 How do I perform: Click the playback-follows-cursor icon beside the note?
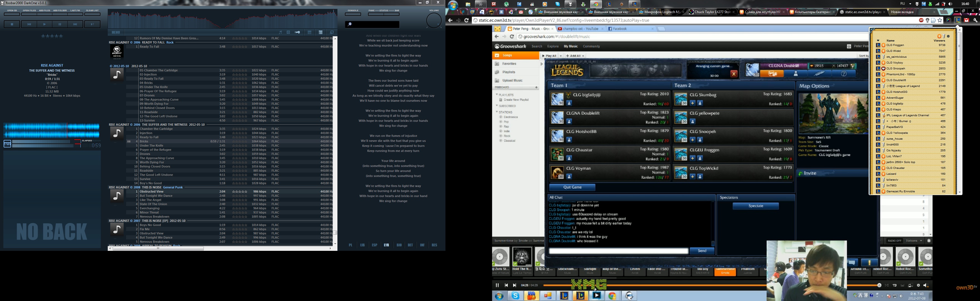click(x=288, y=32)
